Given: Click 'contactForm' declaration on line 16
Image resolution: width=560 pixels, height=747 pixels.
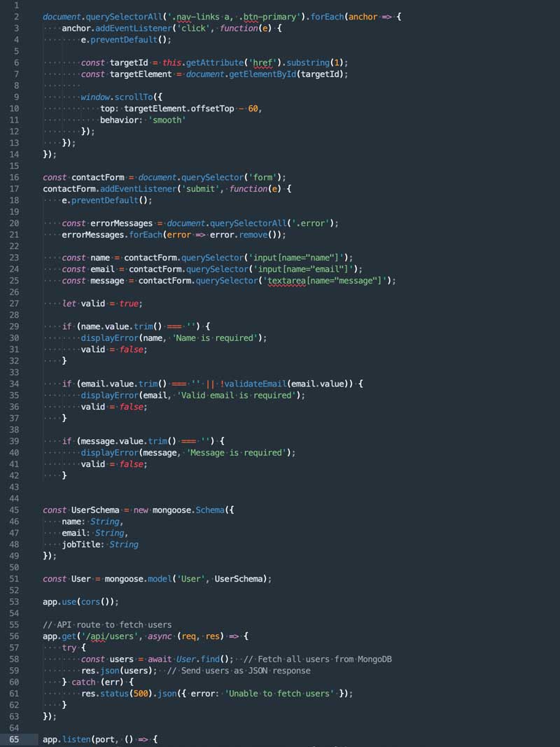Looking at the screenshot, I should pyautogui.click(x=97, y=177).
